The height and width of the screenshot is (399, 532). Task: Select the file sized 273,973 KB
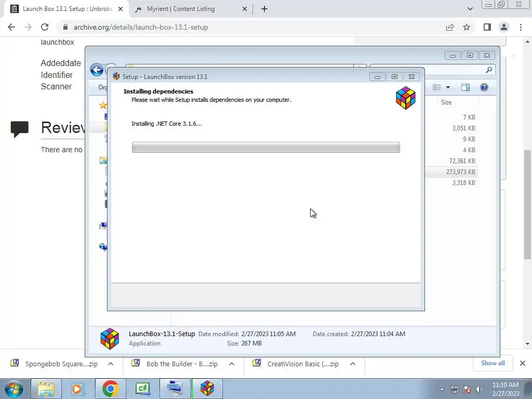[461, 171]
